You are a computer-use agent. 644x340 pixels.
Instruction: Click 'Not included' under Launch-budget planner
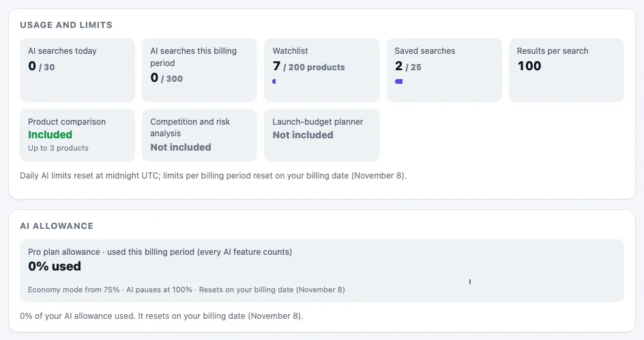[x=303, y=135]
